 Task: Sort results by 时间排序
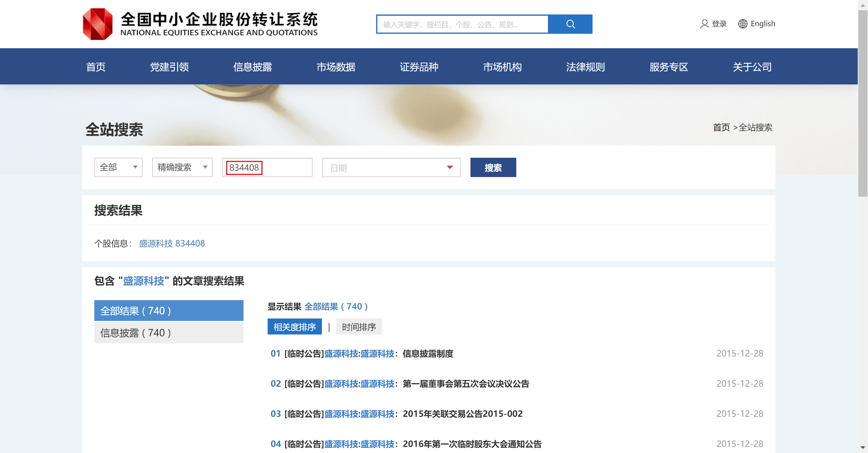coord(359,327)
